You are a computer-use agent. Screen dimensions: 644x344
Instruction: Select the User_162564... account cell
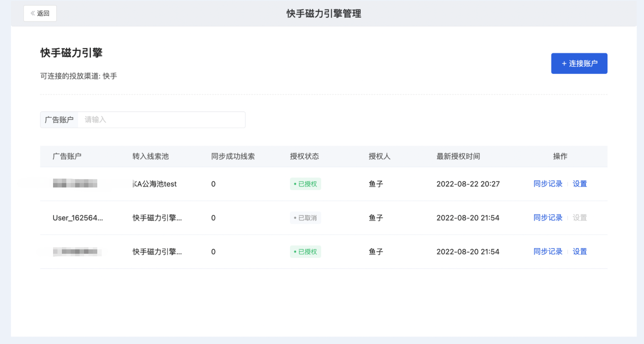[x=78, y=218]
